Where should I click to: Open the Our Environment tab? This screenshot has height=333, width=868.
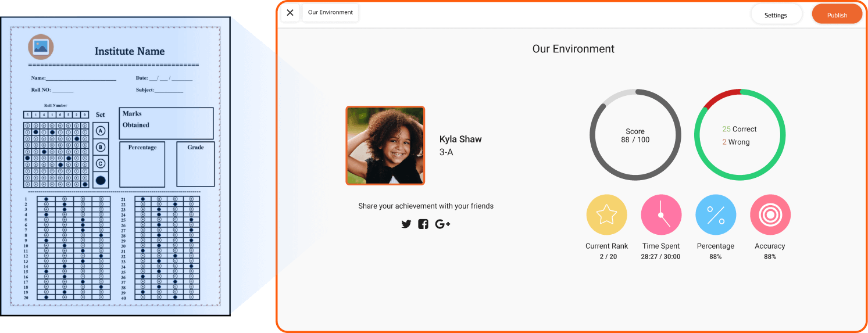(x=330, y=12)
